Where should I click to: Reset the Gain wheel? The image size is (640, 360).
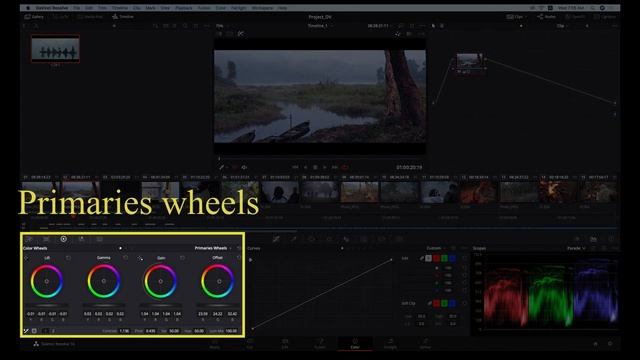click(182, 258)
